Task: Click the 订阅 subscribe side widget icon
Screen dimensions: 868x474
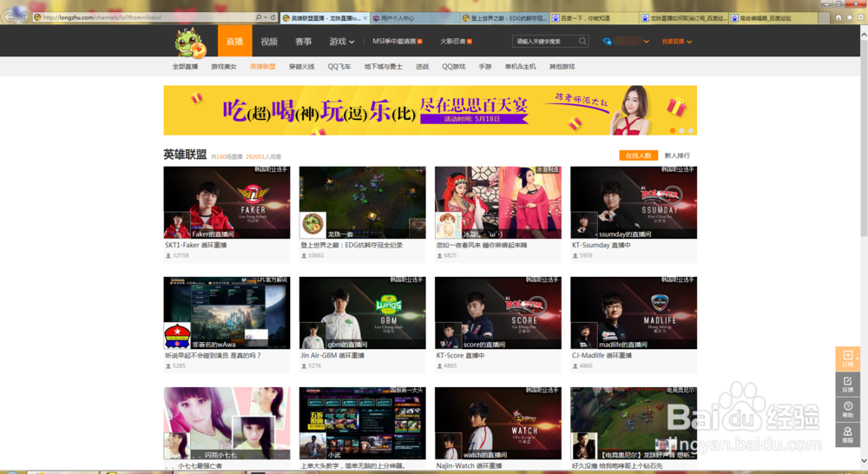Action: pyautogui.click(x=847, y=359)
